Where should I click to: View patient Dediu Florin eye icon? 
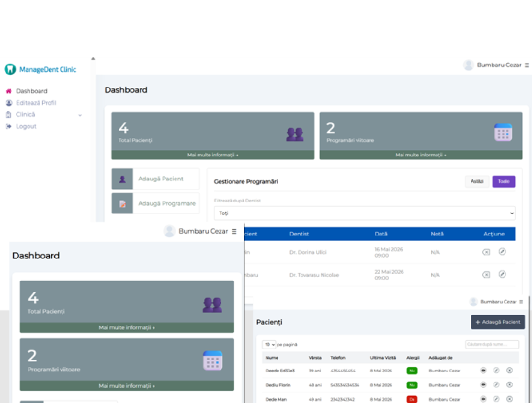483,385
